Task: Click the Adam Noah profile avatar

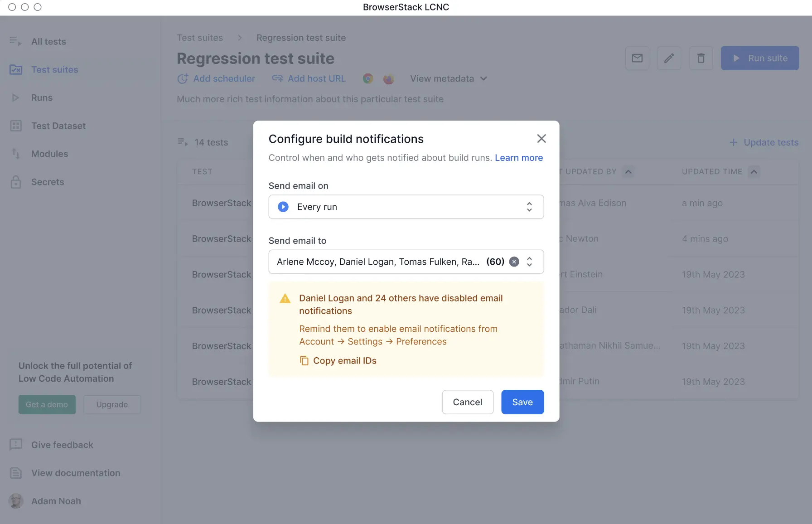Action: [x=16, y=501]
